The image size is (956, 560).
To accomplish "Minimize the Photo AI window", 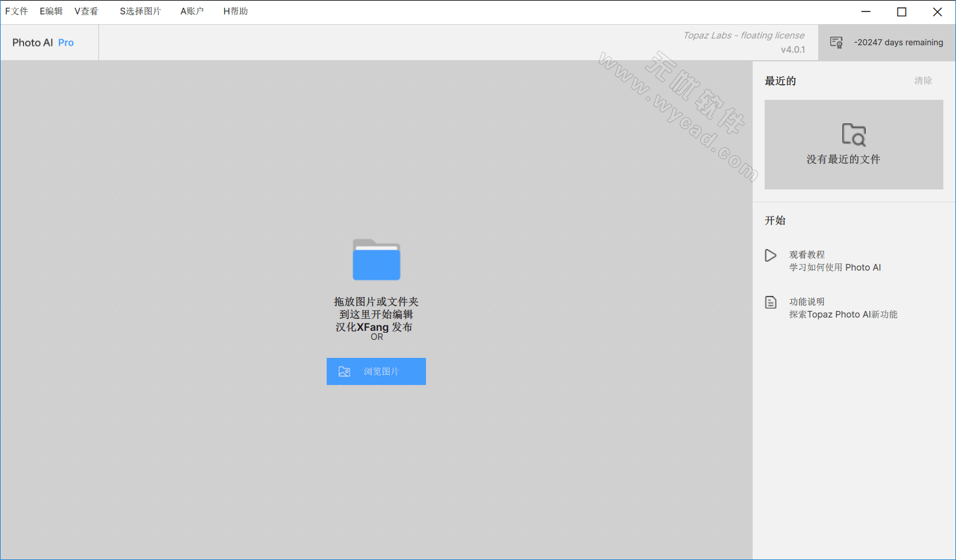I will pyautogui.click(x=866, y=12).
